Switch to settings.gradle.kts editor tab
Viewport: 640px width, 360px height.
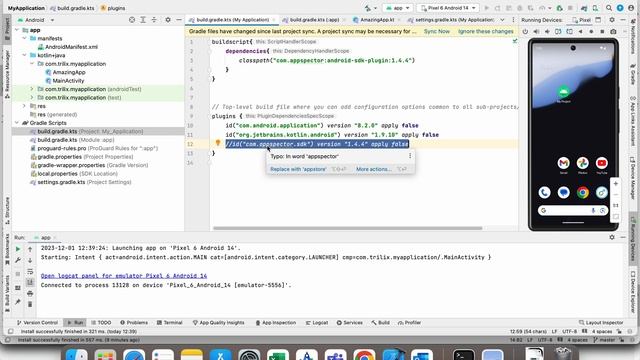tap(451, 20)
